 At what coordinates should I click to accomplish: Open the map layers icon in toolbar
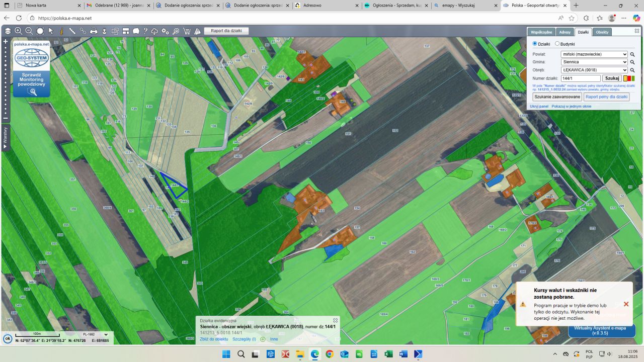(x=8, y=31)
